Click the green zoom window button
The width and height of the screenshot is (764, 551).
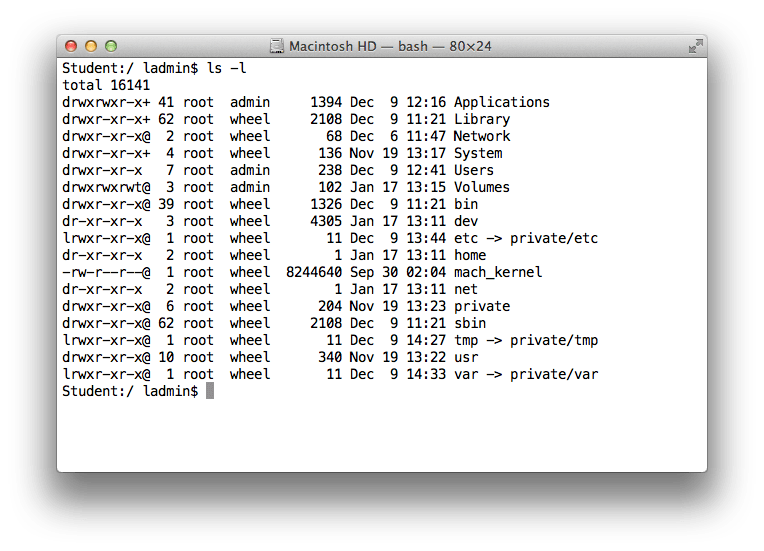coord(111,46)
